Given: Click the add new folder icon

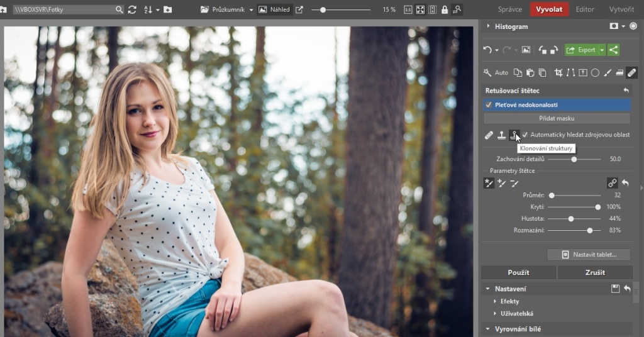Looking at the screenshot, I should [x=167, y=9].
